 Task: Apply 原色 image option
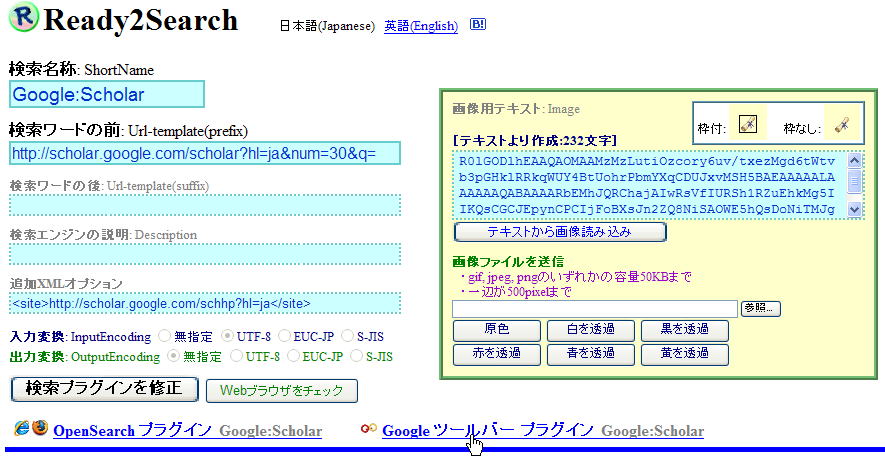tap(497, 331)
